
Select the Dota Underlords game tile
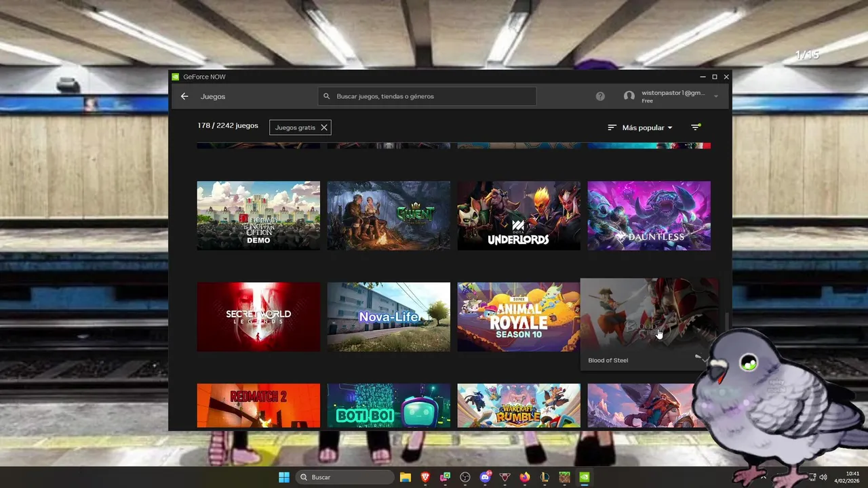519,216
